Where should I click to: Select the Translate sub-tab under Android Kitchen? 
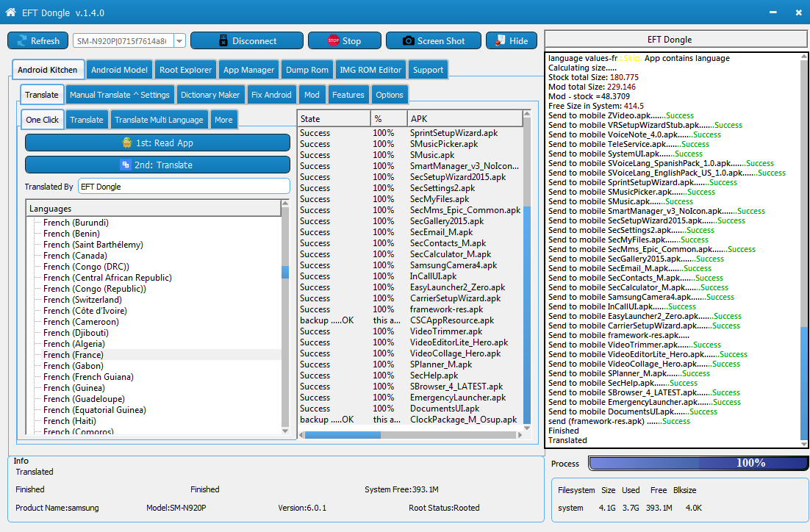coord(42,95)
